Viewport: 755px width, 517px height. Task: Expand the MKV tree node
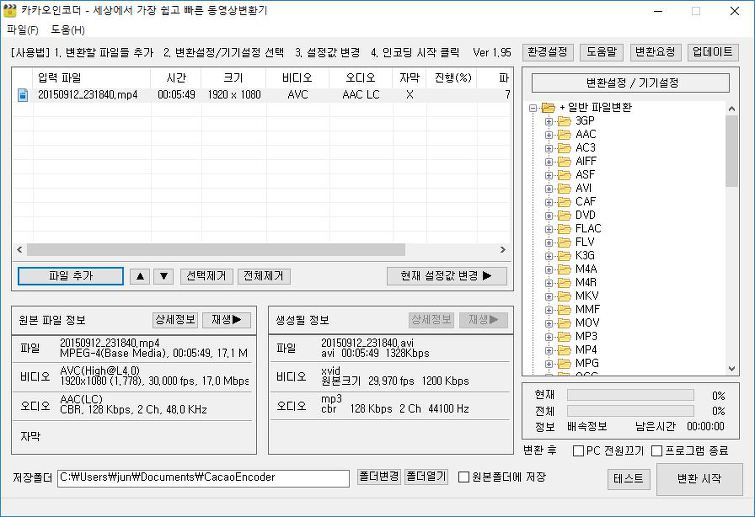pyautogui.click(x=549, y=297)
